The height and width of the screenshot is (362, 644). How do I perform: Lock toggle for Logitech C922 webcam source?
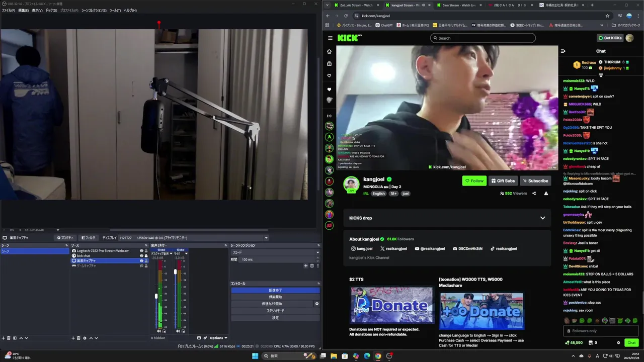click(146, 251)
